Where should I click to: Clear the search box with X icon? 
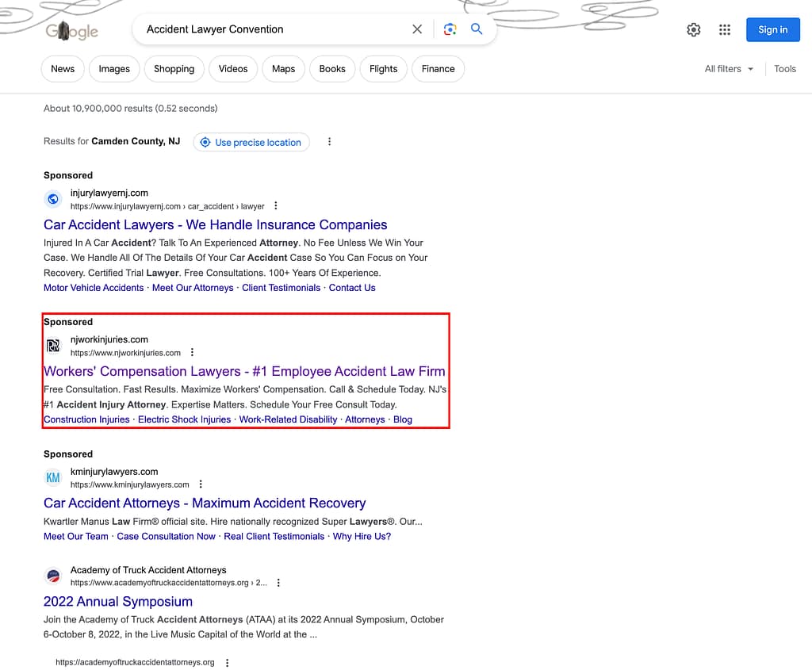417,29
